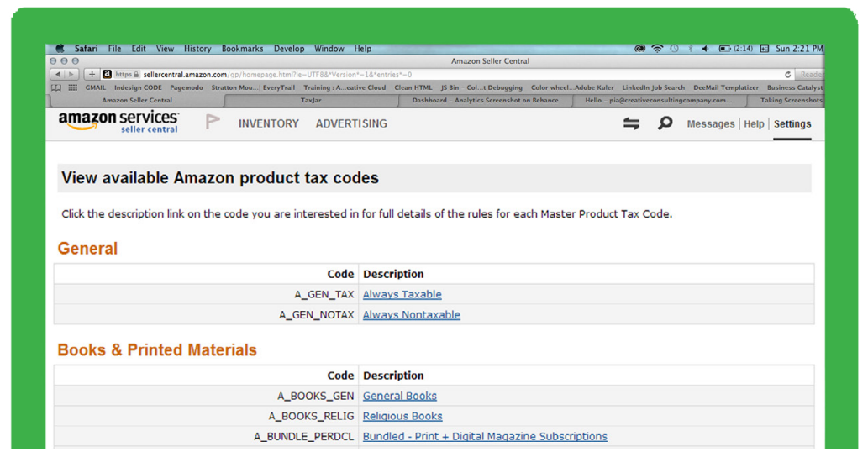This screenshot has width=868, height=457.
Task: Open the reading list book icon
Action: tap(56, 87)
